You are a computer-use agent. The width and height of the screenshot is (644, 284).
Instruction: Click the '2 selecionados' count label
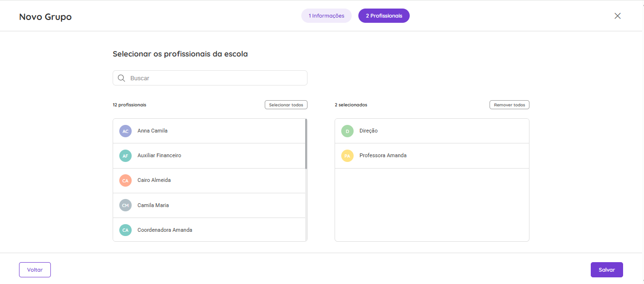pos(351,105)
